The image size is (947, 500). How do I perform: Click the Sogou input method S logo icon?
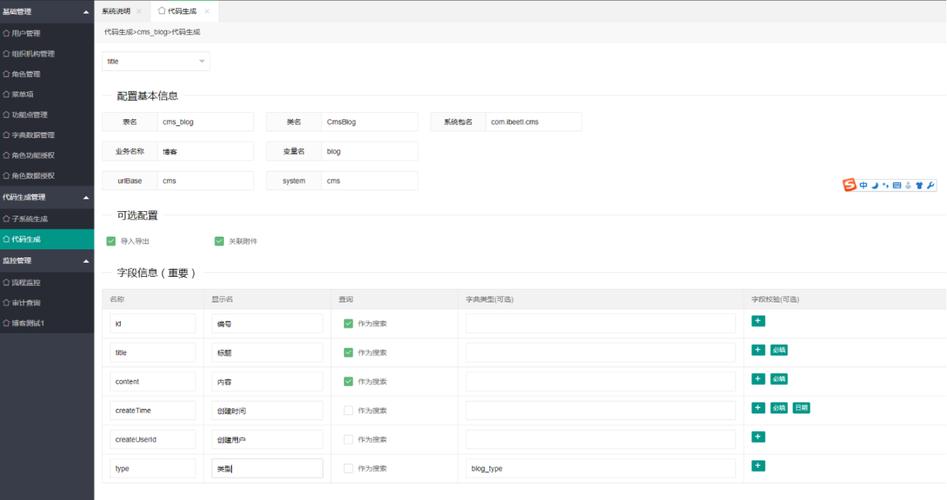(x=849, y=185)
